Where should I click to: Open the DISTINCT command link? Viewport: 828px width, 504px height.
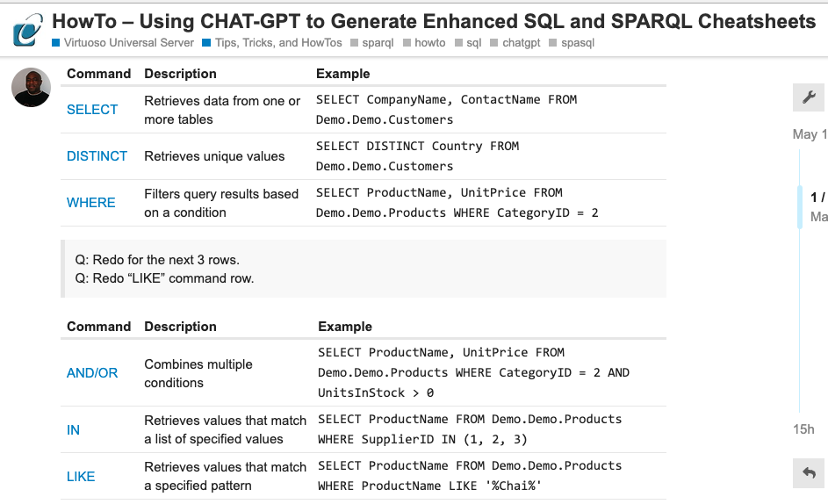[x=97, y=155]
